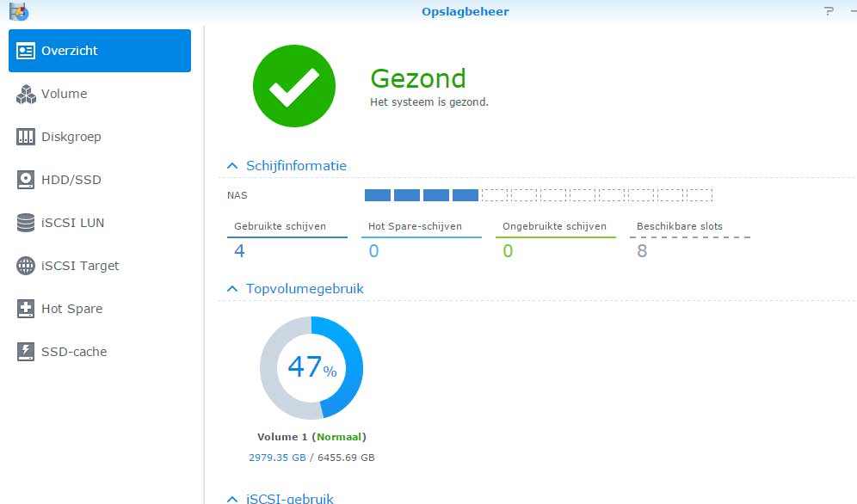857x504 pixels.
Task: Open the help question mark button
Action: [829, 11]
